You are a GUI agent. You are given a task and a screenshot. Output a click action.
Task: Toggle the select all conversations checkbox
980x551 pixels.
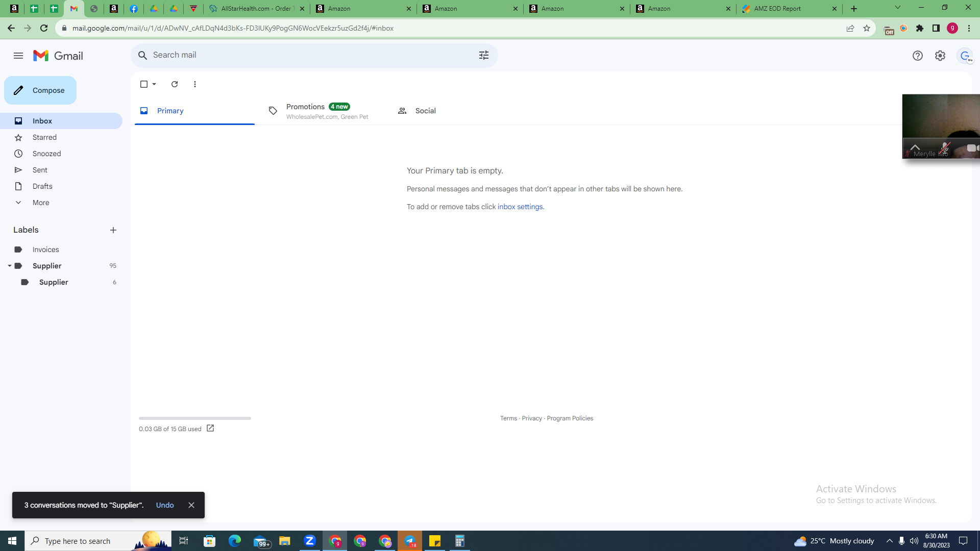click(x=144, y=84)
